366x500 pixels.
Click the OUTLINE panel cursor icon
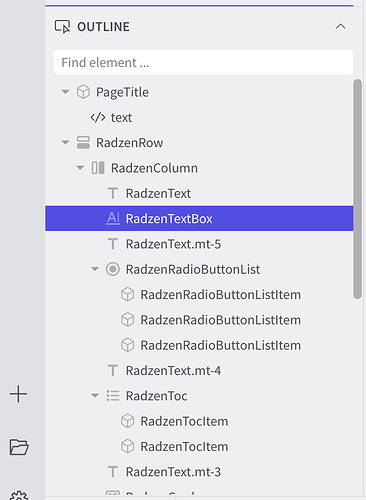(63, 27)
